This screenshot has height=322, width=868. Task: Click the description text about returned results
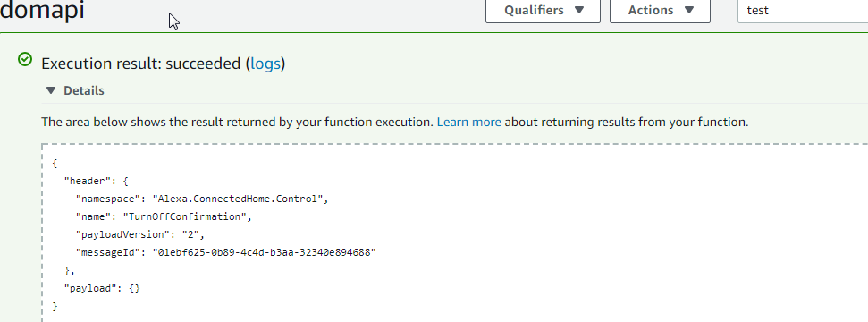tap(395, 122)
